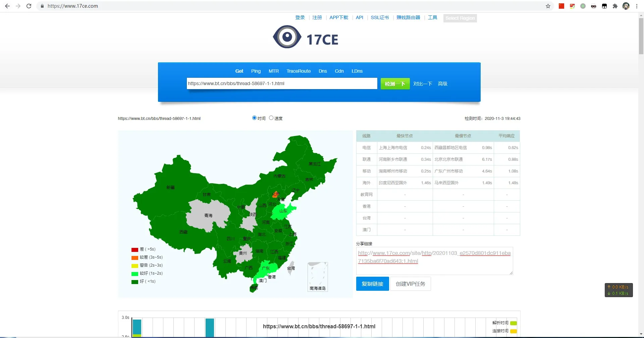This screenshot has width=644, height=338.
Task: Click the 平均响应 column header
Action: 506,136
